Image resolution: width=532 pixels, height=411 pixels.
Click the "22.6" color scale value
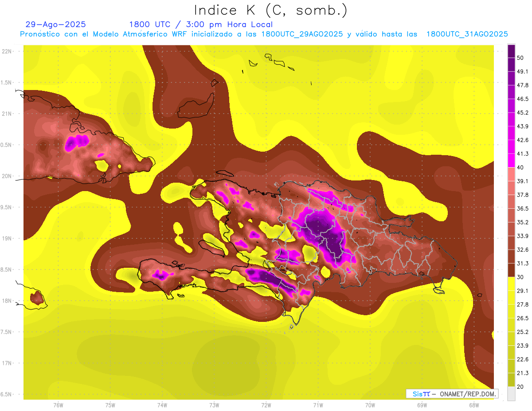[x=522, y=359]
